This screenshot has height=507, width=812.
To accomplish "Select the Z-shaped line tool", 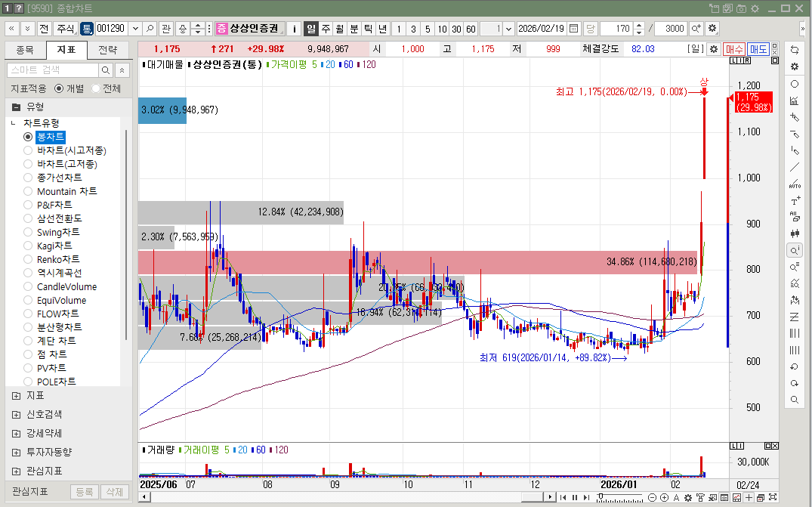I will pyautogui.click(x=795, y=317).
